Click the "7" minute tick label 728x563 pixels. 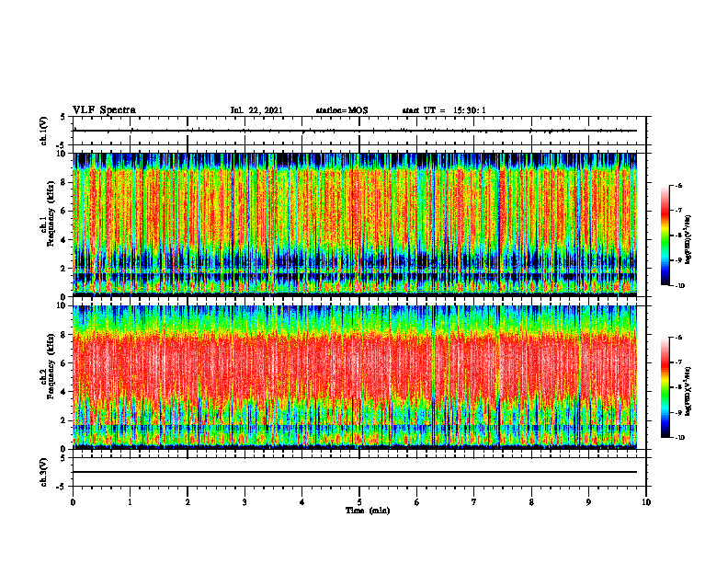474,502
